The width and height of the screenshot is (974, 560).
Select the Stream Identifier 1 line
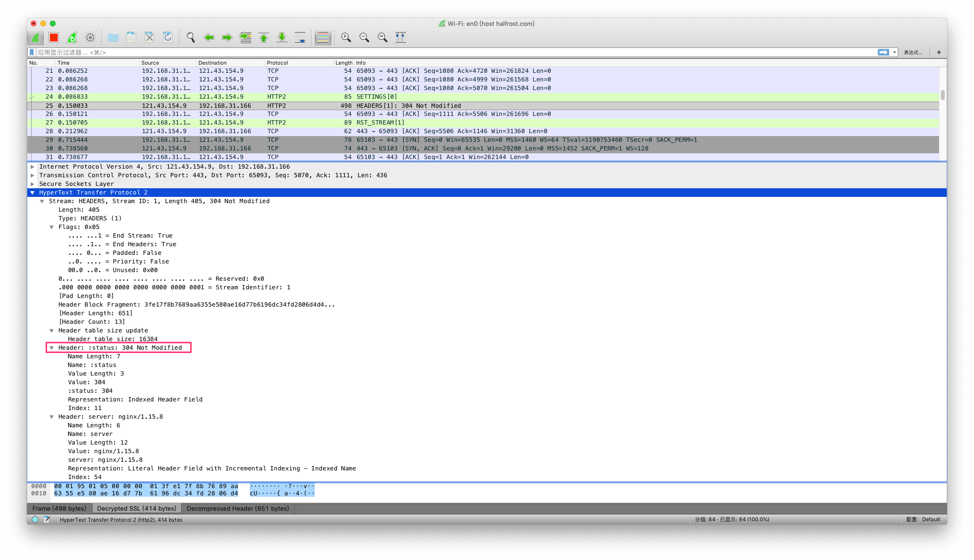click(174, 287)
